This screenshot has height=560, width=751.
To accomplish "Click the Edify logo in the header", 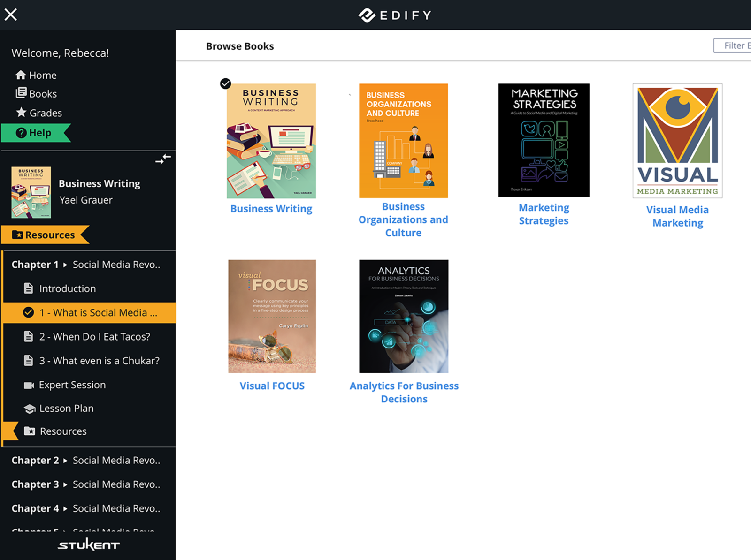I will point(395,15).
